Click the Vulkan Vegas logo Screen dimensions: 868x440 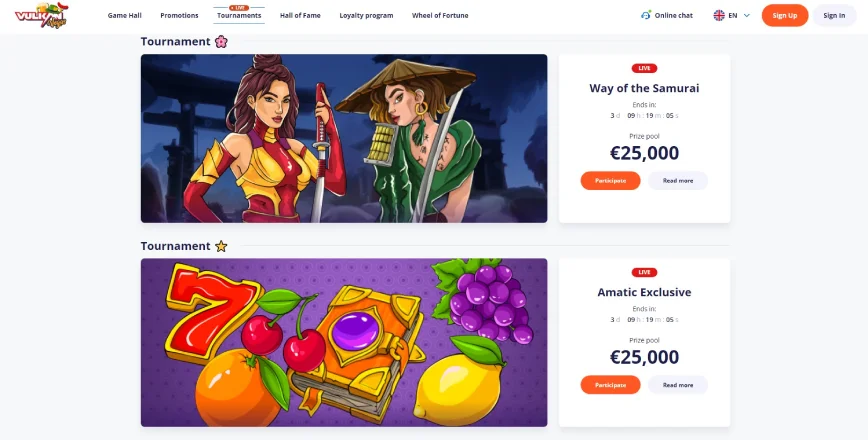pos(41,15)
